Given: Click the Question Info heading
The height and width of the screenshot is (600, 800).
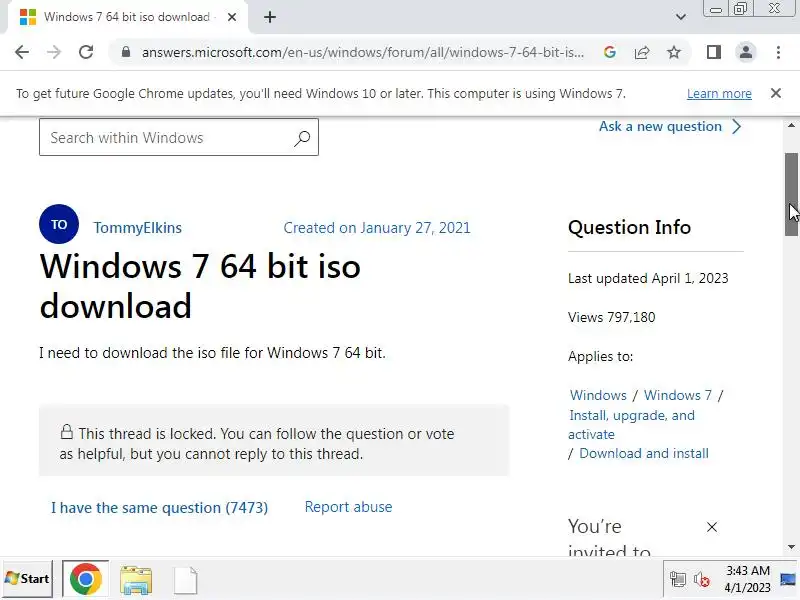Looking at the screenshot, I should [x=629, y=227].
